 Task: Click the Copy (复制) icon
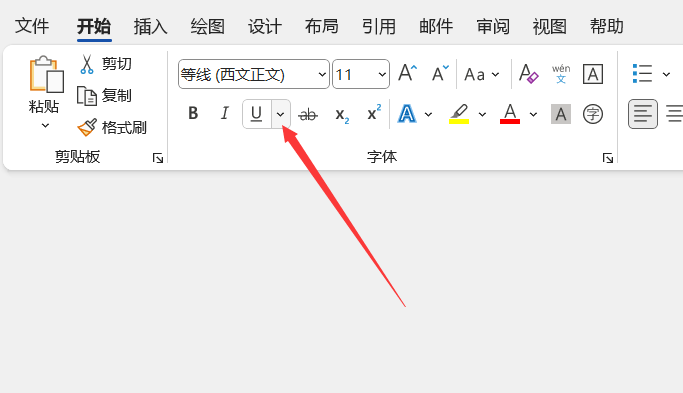pyautogui.click(x=87, y=96)
